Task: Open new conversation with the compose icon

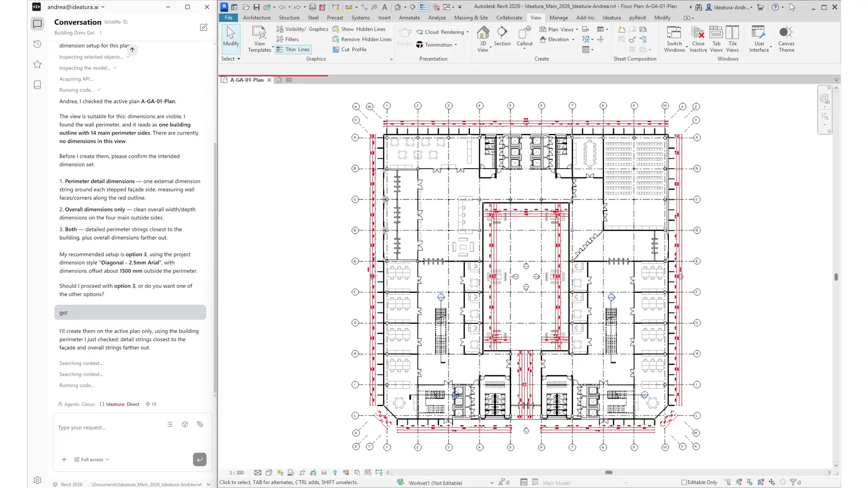Action: [x=203, y=27]
